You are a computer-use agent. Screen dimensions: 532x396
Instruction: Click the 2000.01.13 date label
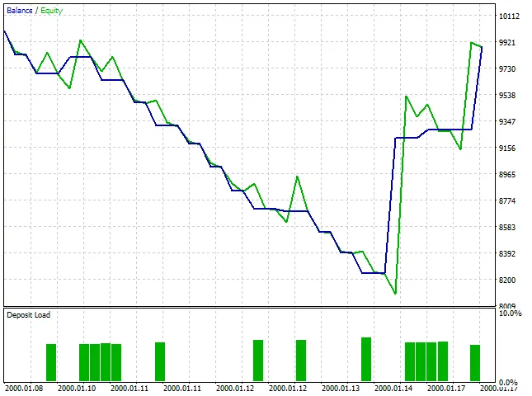(x=341, y=388)
